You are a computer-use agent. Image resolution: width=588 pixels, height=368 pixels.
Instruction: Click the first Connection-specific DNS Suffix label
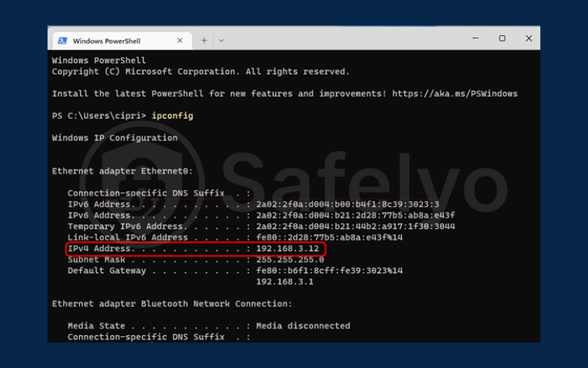click(146, 194)
